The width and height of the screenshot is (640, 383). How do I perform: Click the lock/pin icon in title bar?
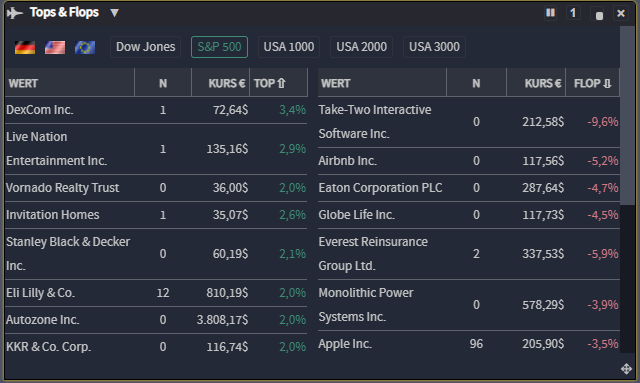click(599, 15)
